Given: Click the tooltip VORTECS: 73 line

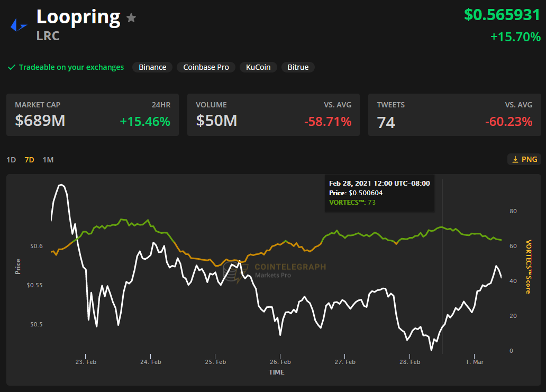Looking at the screenshot, I should pos(352,202).
